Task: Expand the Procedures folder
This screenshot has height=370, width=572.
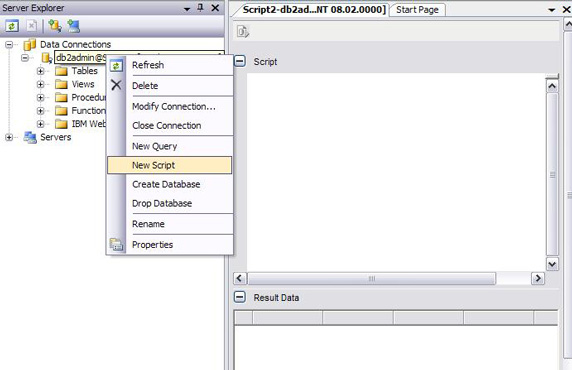Action: pos(40,97)
